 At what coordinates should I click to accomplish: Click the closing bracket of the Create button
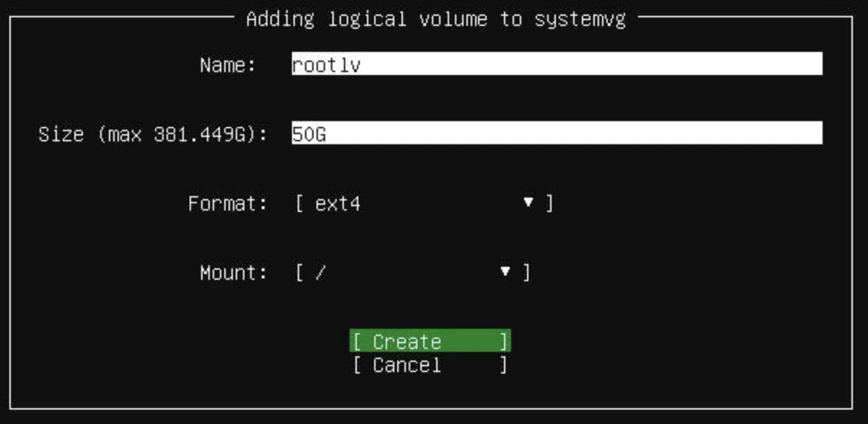click(x=503, y=342)
